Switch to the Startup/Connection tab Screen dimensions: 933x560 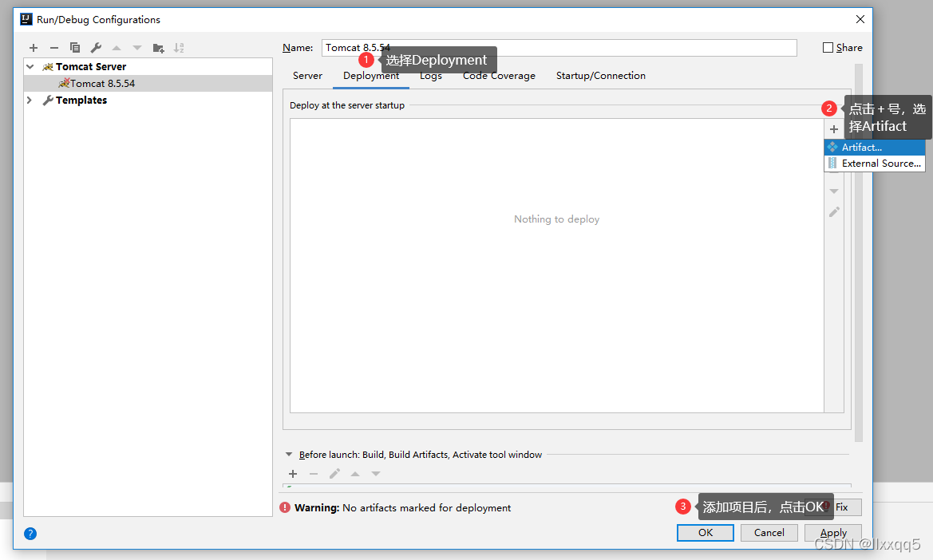tap(600, 76)
